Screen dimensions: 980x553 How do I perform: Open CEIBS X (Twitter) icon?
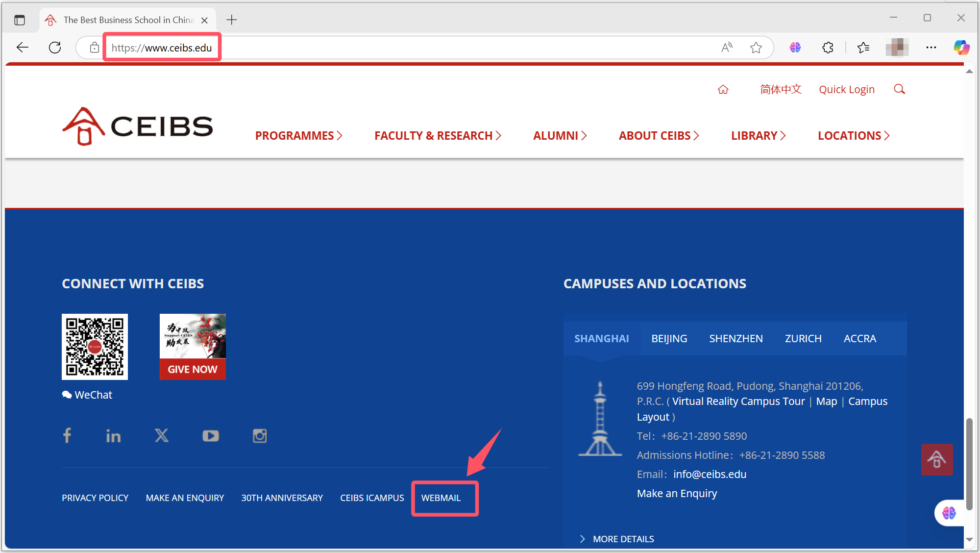[x=162, y=435]
